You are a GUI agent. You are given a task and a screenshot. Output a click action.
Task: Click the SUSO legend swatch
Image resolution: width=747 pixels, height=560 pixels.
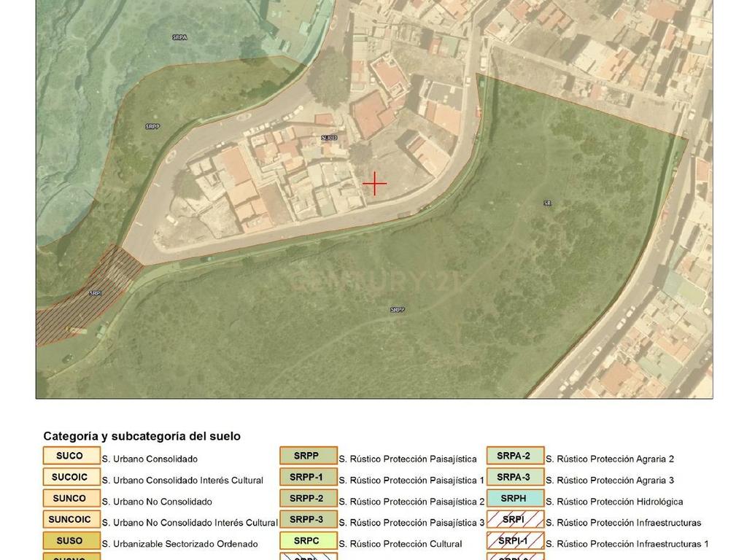click(71, 541)
